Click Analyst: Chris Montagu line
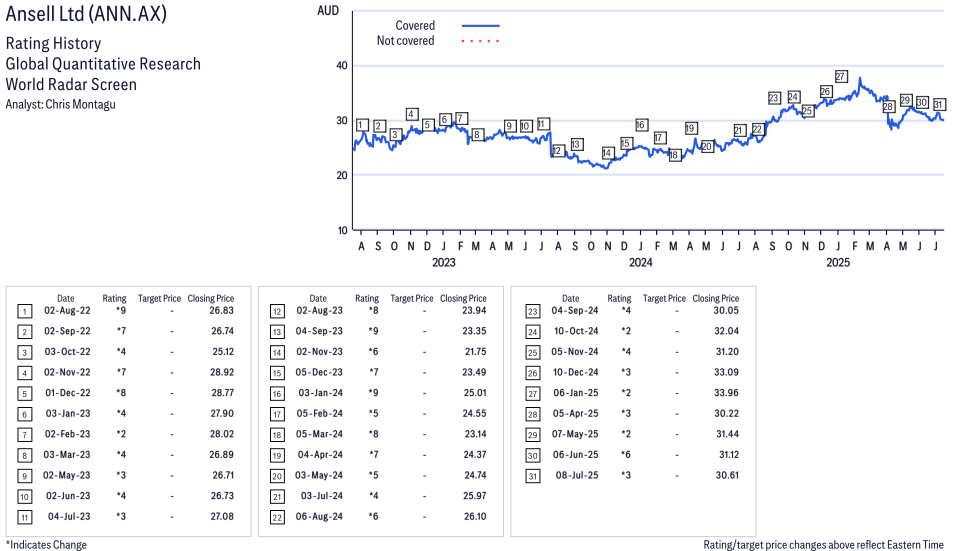Viewport: 955px width, 551px height. coord(60,104)
